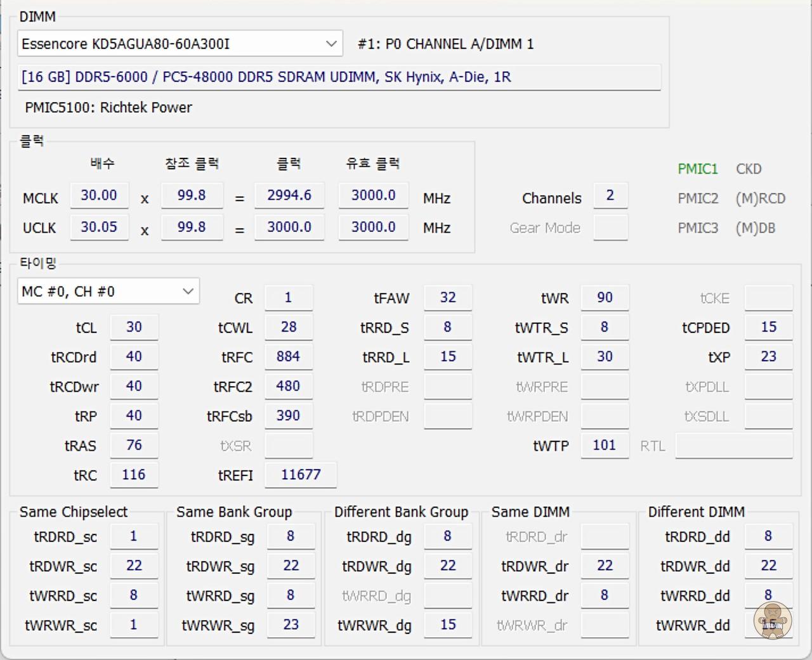Click the MCLK effective clock field
The image size is (812, 660).
[374, 195]
